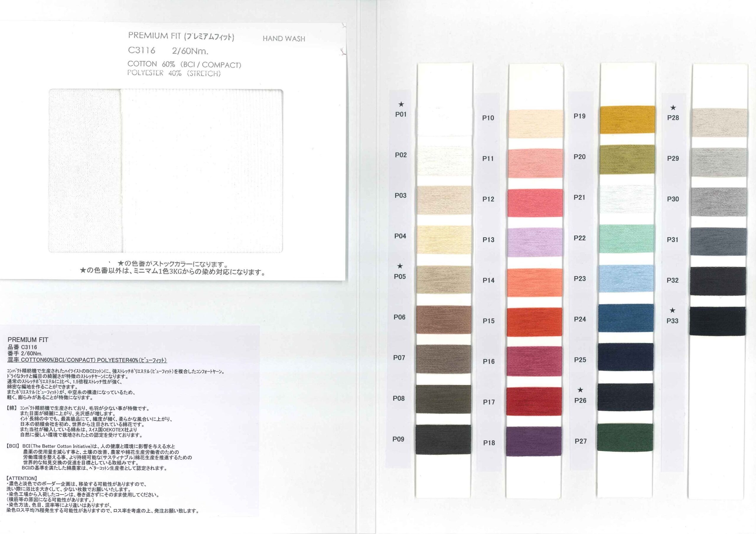Choose the P03 light beige yarn swatch
Image resolution: width=756 pixels, height=534 pixels.
tap(444, 200)
